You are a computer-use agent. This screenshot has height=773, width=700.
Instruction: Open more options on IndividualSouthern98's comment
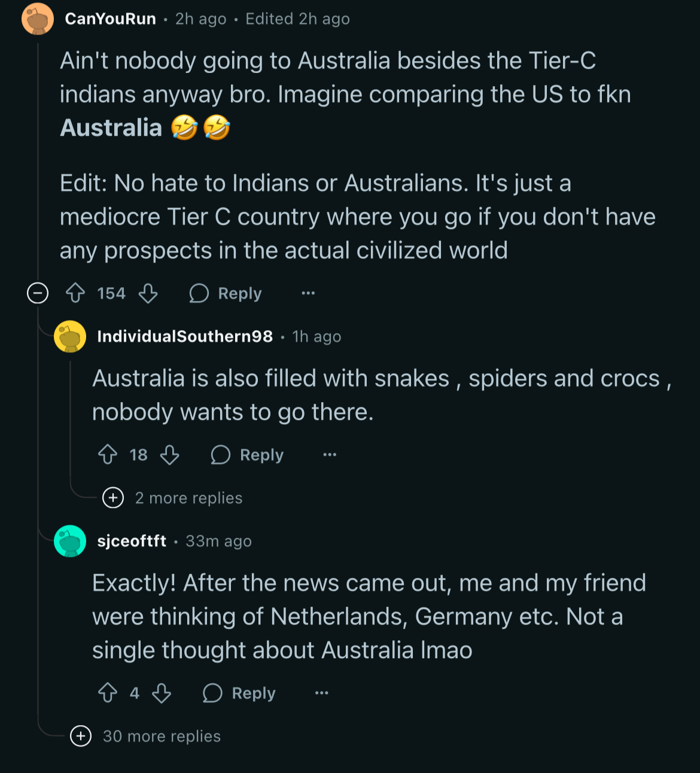[330, 455]
